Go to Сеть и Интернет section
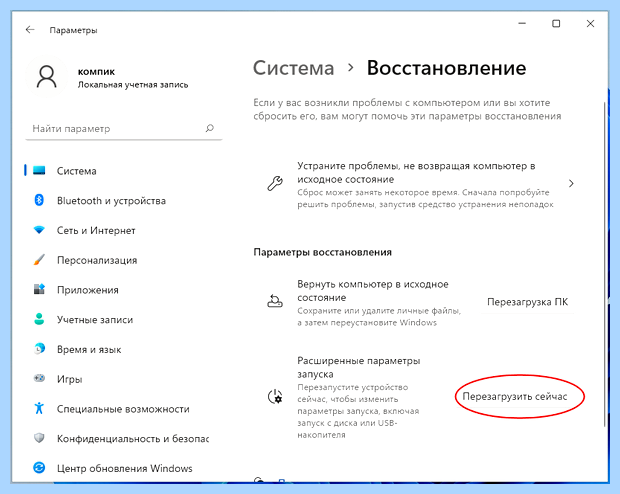Image resolution: width=620 pixels, height=494 pixels. pyautogui.click(x=123, y=230)
